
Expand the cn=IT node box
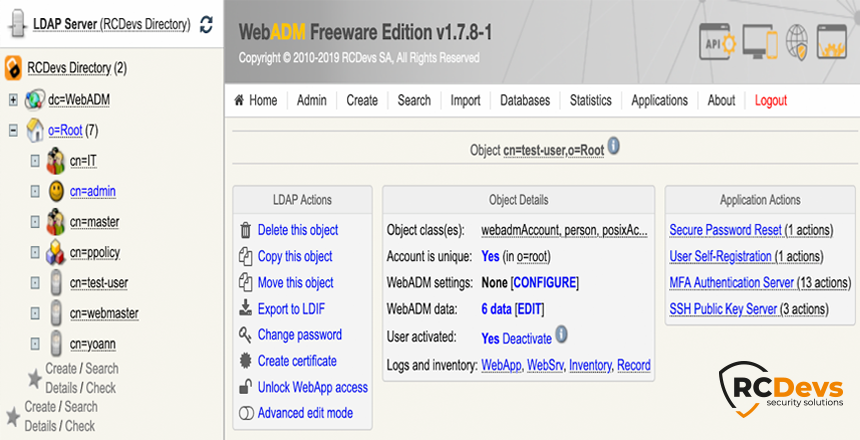tap(35, 161)
